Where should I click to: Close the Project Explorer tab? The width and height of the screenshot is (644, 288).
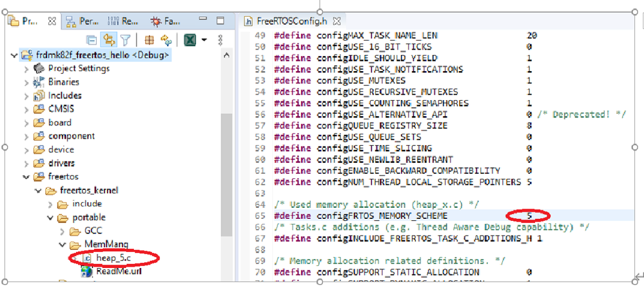coord(52,21)
